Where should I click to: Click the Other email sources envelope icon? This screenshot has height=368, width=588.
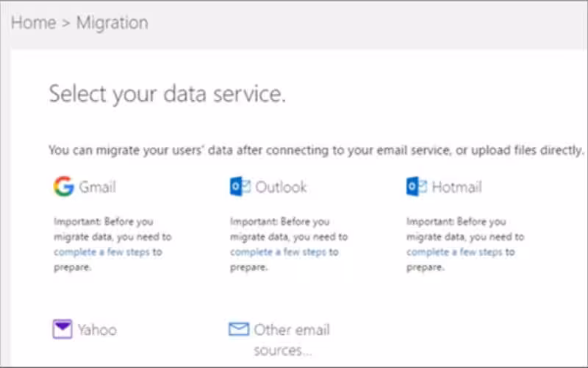pyautogui.click(x=239, y=329)
